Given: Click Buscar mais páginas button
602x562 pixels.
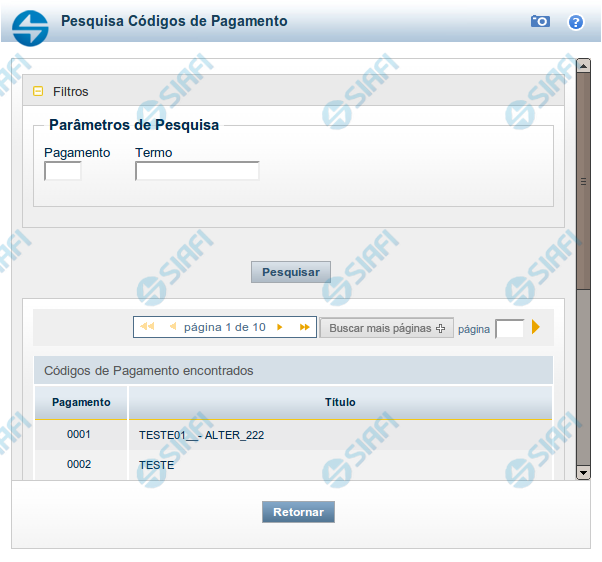Looking at the screenshot, I should tap(386, 328).
